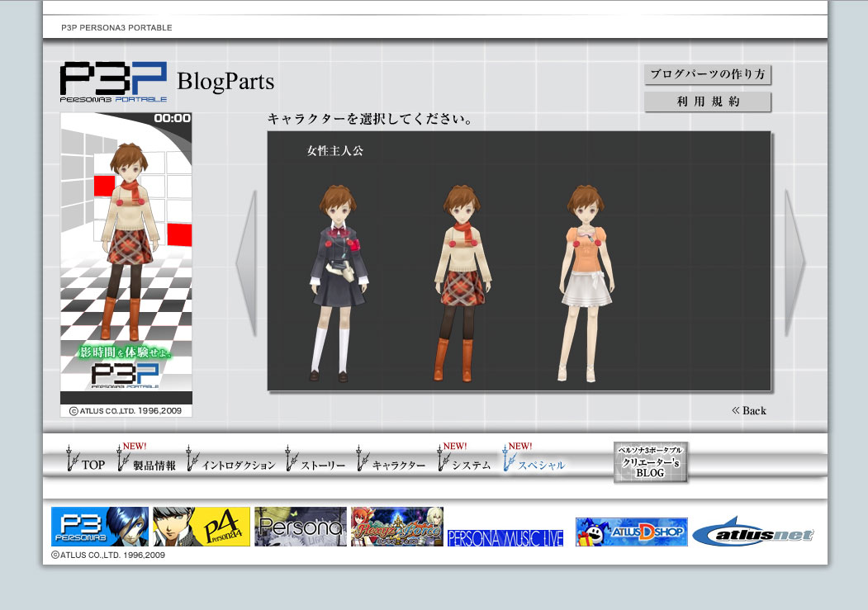Show next characters with right arrow

(x=794, y=263)
